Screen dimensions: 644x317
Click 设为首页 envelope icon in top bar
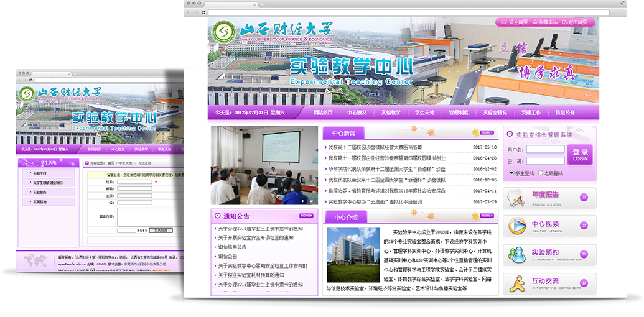coord(503,22)
